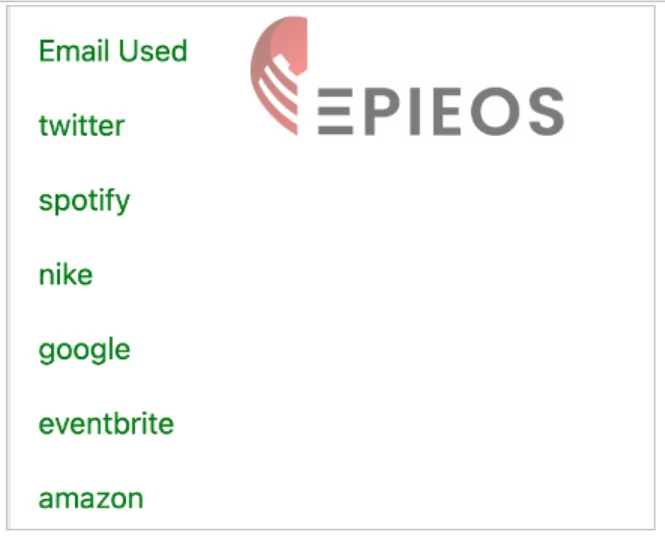Open the spotify result entry
This screenshot has height=538, width=665.
[84, 201]
